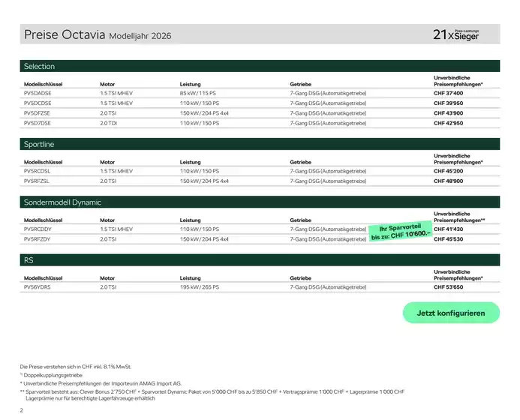Click Modellschlüssel header in Selection table

pyautogui.click(x=43, y=84)
